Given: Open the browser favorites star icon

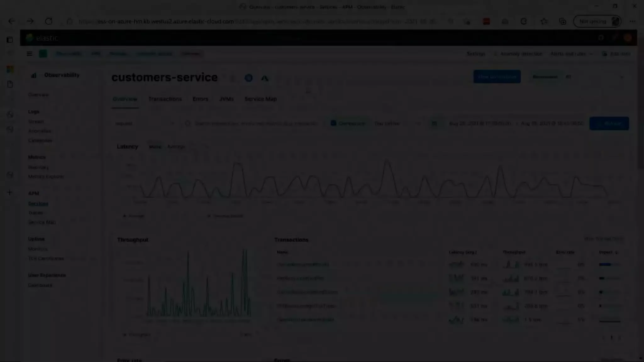Looking at the screenshot, I should pyautogui.click(x=544, y=21).
